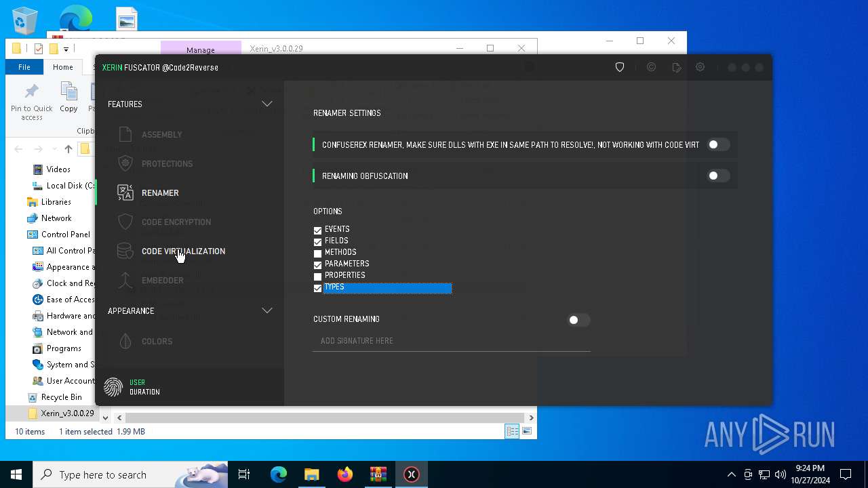Open the gear settings icon in Xerin title bar

point(701,67)
